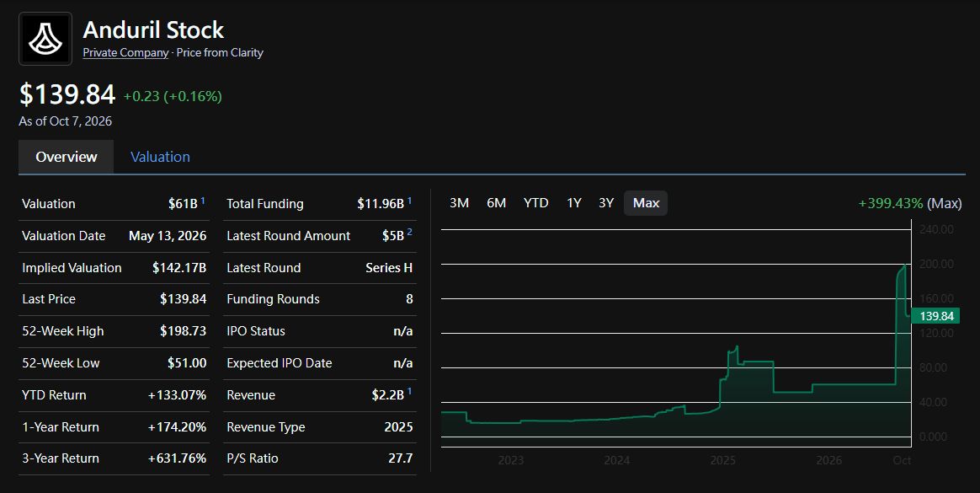This screenshot has height=493, width=980.
Task: Click the Total Funding label
Action: click(265, 204)
